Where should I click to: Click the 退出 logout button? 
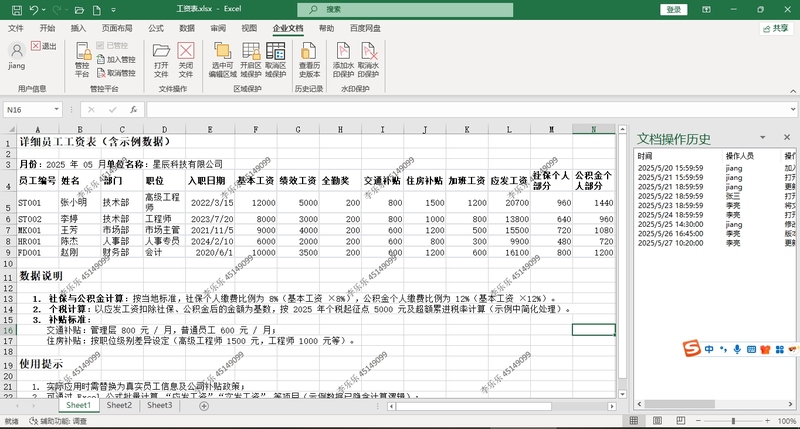[x=44, y=46]
